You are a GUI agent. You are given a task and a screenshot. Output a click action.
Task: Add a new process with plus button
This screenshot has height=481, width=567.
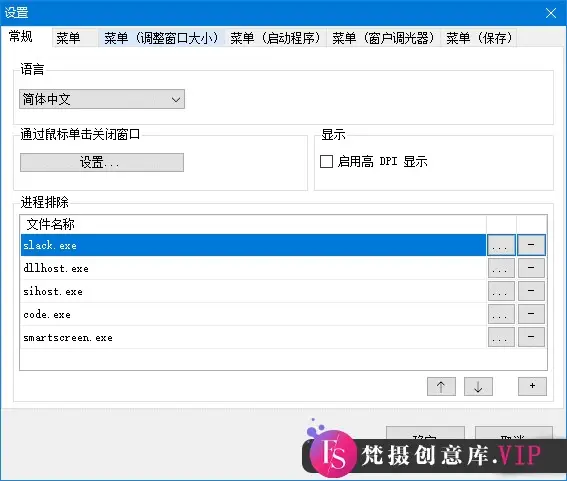point(532,387)
